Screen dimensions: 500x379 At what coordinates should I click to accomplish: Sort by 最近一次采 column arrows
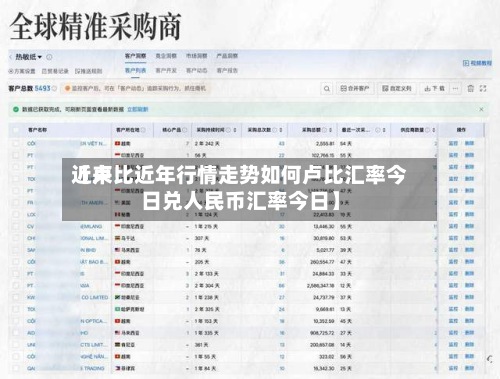(x=384, y=130)
